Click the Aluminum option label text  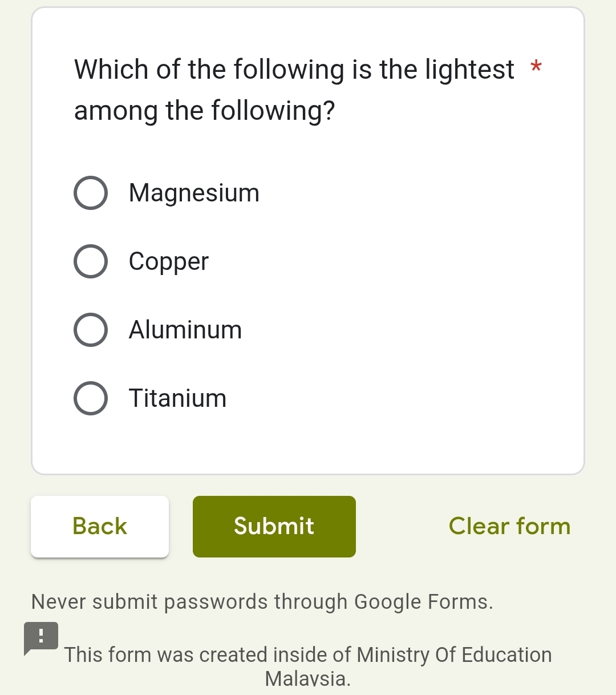pos(185,330)
